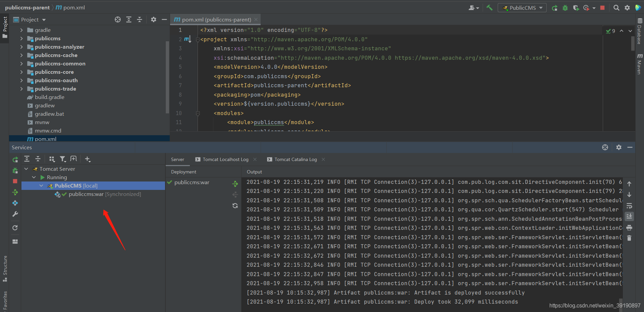Open Filter options in Services toolbar
This screenshot has height=312, width=644.
[x=63, y=159]
